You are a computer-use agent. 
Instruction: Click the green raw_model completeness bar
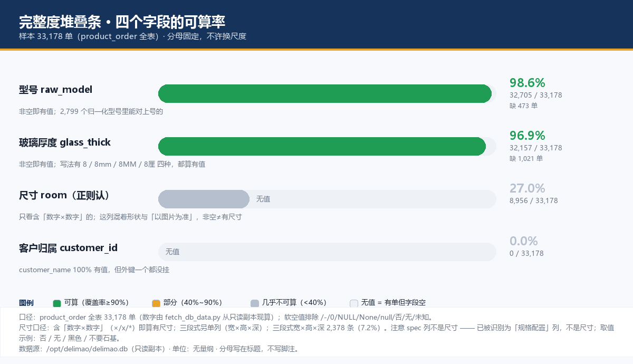coord(325,93)
